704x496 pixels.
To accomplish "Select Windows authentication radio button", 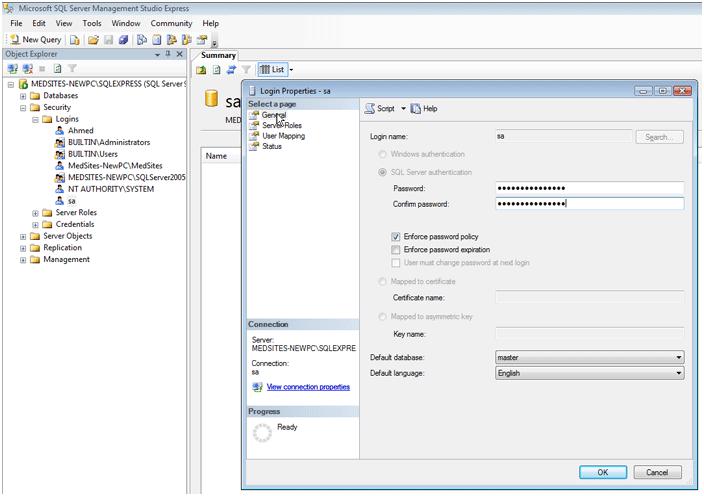I will coord(382,154).
